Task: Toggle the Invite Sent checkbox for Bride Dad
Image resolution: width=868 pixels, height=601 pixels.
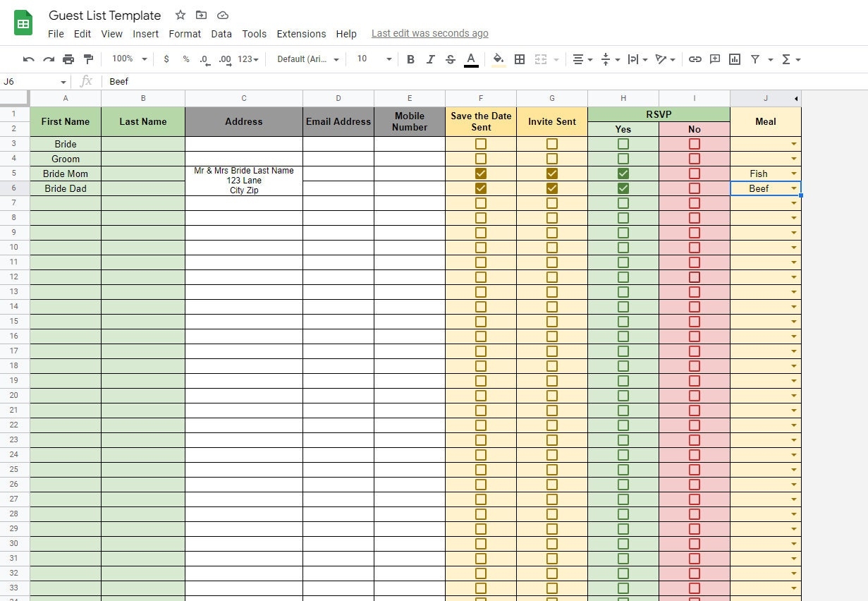Action: pos(551,188)
